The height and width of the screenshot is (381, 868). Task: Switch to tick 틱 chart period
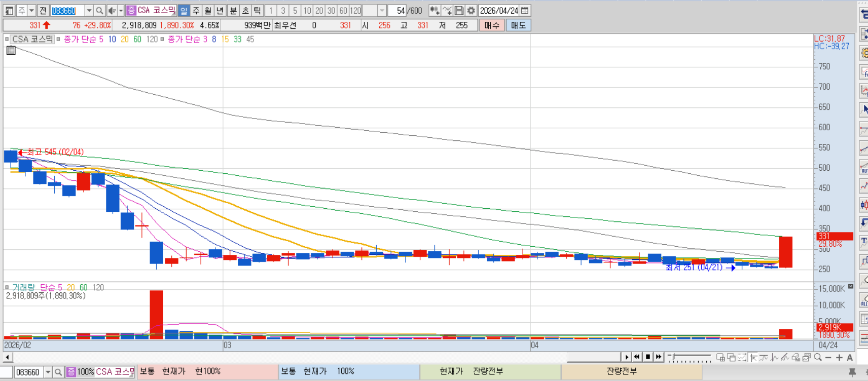point(257,11)
